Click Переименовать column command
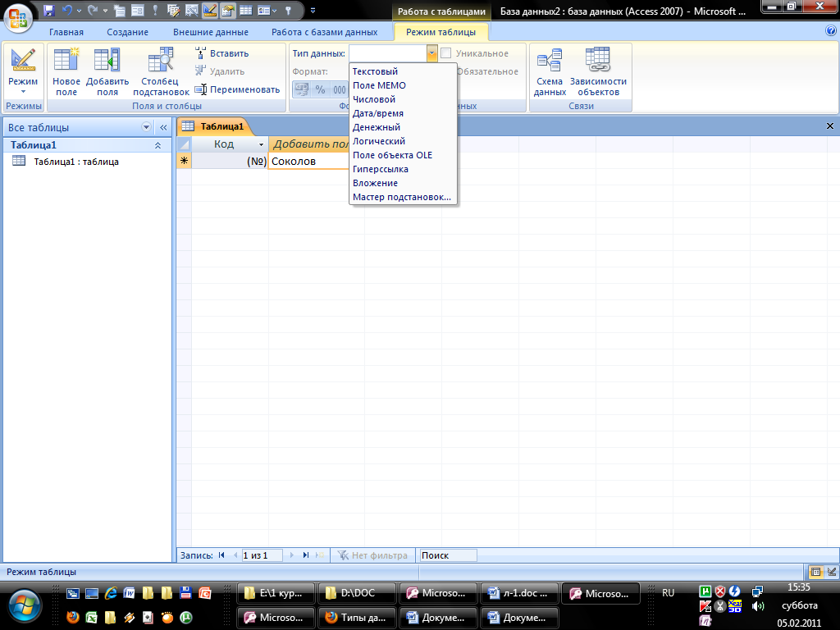Image resolution: width=840 pixels, height=630 pixels. [237, 89]
